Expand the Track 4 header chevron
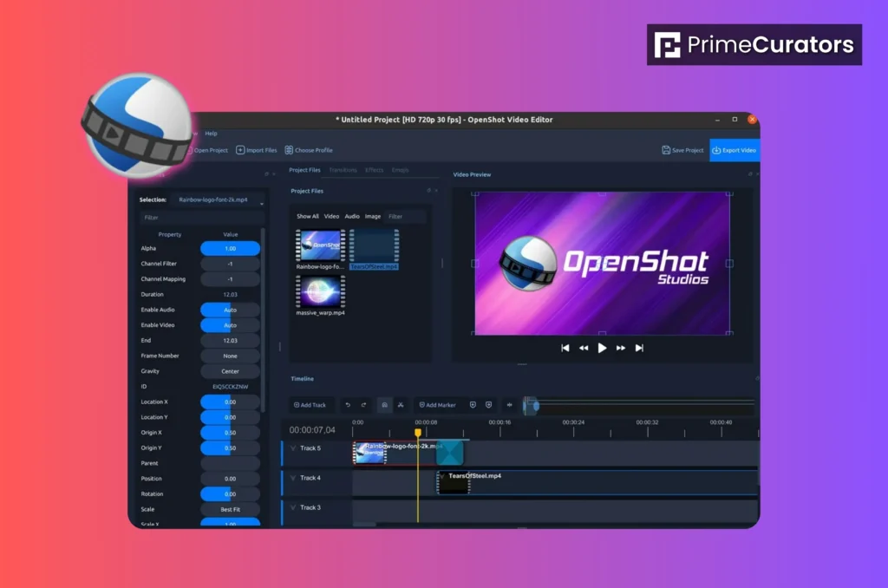The image size is (888, 588). [293, 477]
